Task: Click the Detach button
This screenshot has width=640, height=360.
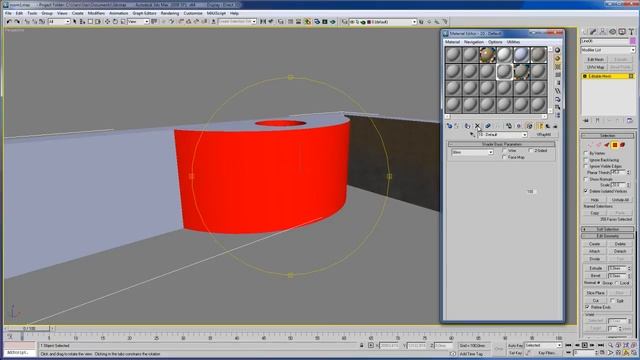Action: click(x=620, y=251)
